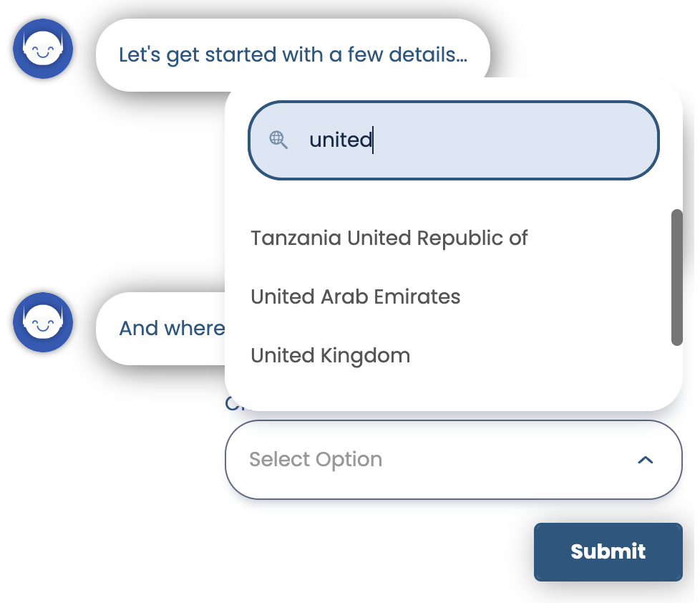Image resolution: width=700 pixels, height=603 pixels.
Task: Select the smiling bot face beside the greeting
Action: pyautogui.click(x=43, y=49)
